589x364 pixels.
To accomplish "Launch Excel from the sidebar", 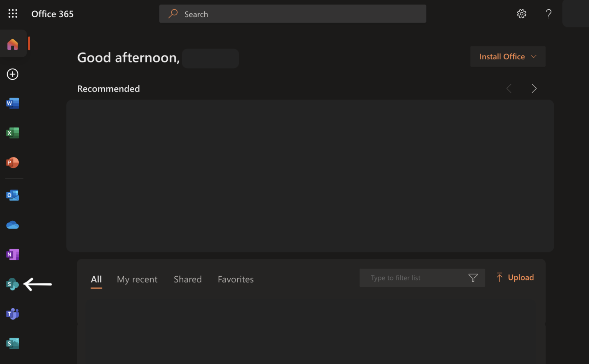I will [13, 133].
